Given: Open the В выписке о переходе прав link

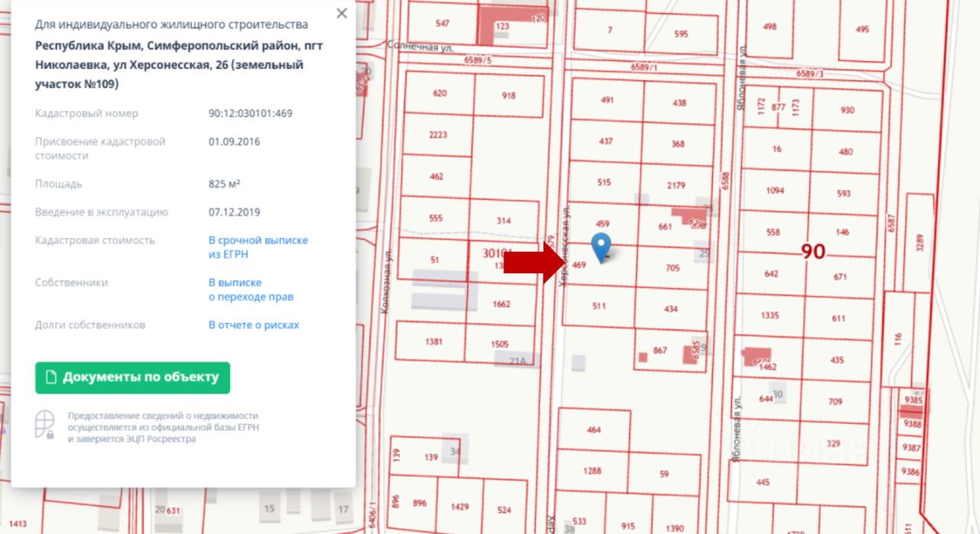Looking at the screenshot, I should tap(251, 290).
